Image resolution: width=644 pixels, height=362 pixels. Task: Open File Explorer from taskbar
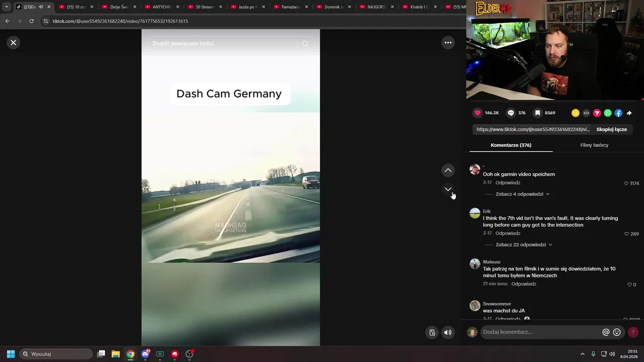[115, 354]
